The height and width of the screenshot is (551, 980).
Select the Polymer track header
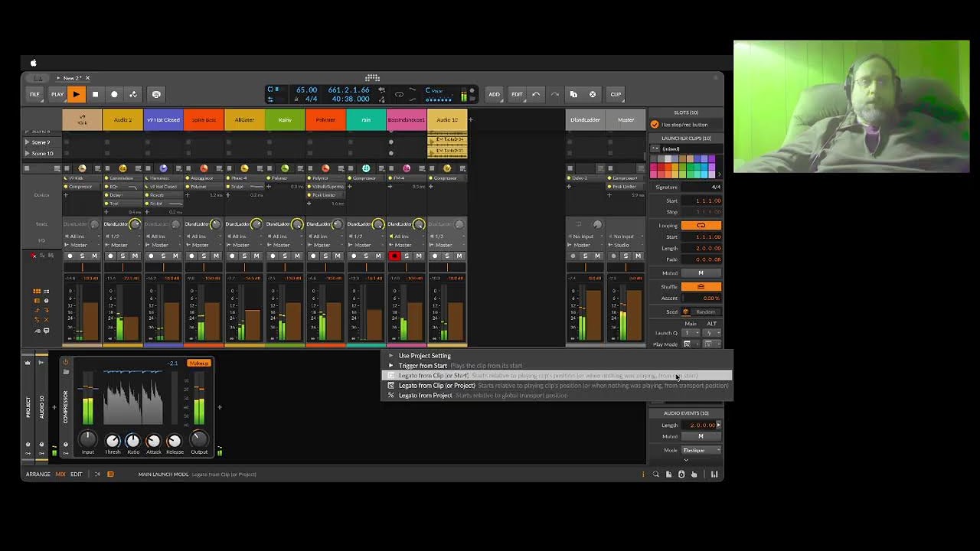coord(325,120)
